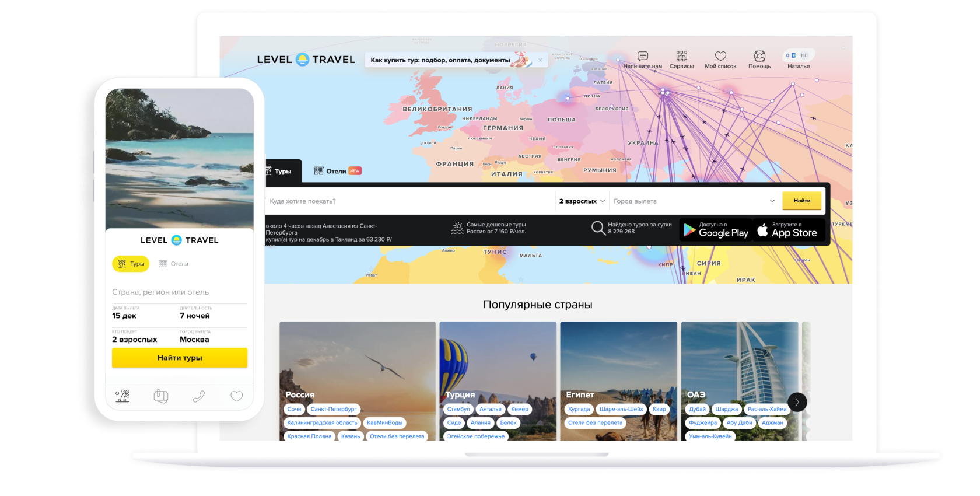Select the Алания tag
Screen dimensions: 980x496
[x=481, y=422]
